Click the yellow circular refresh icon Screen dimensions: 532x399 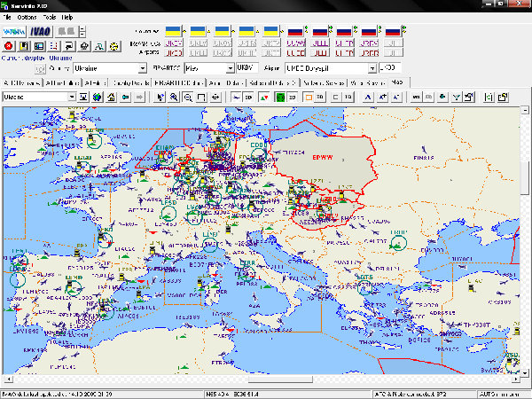(x=114, y=46)
